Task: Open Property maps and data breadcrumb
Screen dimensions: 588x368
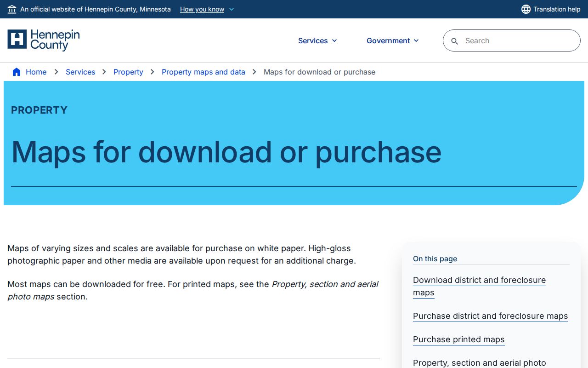Action: click(204, 72)
